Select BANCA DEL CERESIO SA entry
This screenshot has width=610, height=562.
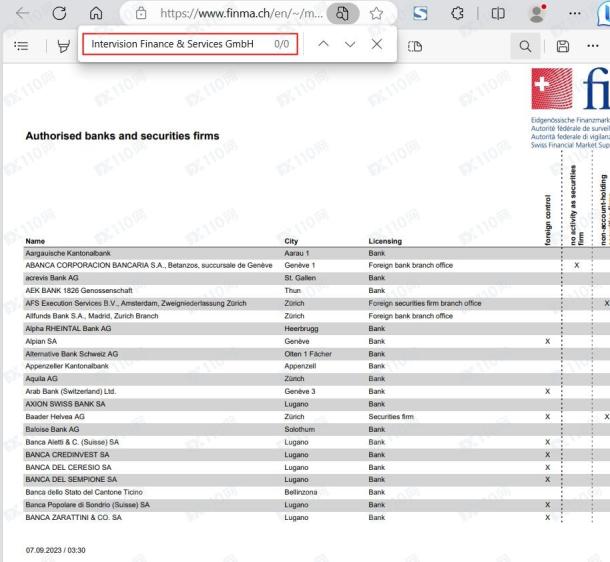(68, 467)
